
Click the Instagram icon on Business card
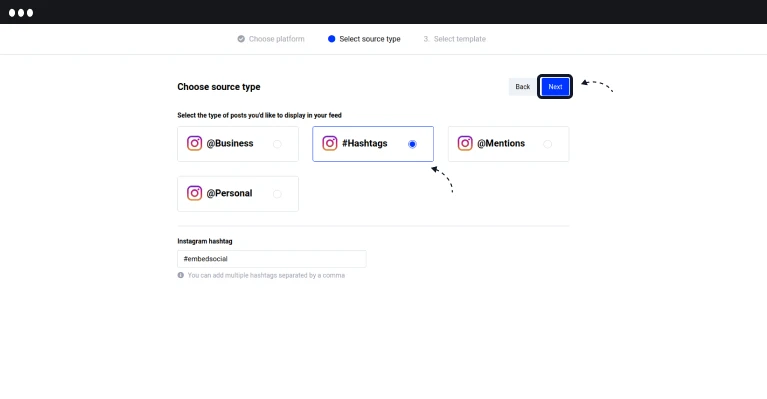click(194, 143)
